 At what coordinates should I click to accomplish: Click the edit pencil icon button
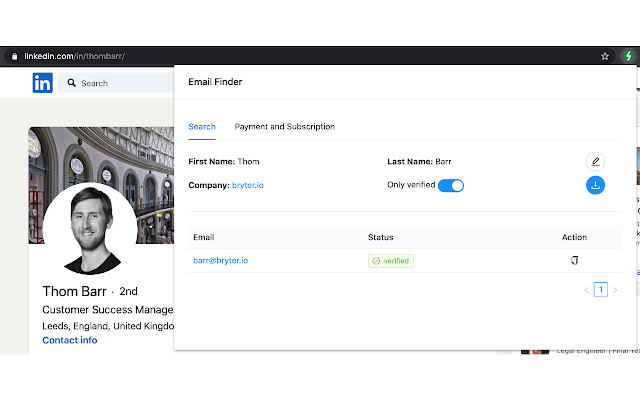(596, 162)
